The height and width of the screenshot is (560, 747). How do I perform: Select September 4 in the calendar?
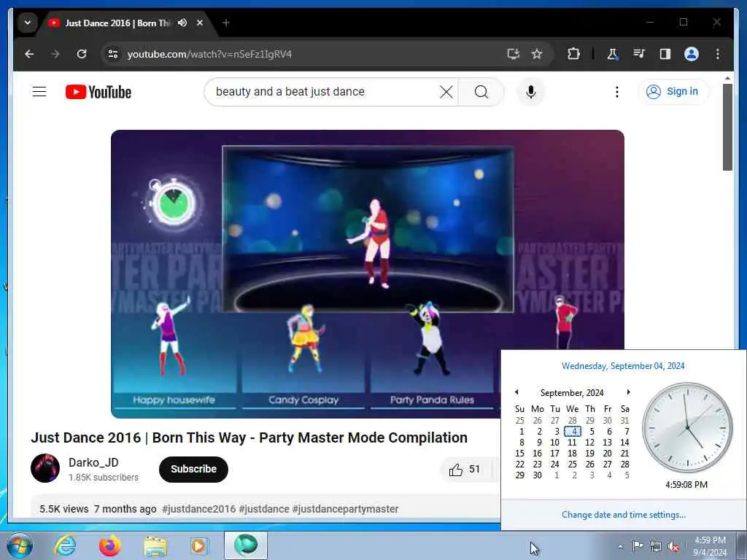click(x=573, y=432)
